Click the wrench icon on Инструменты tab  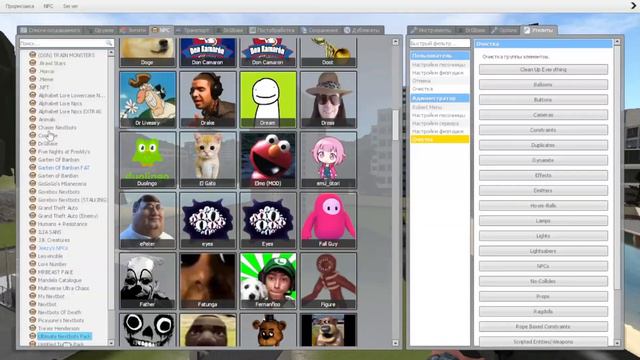pos(414,30)
